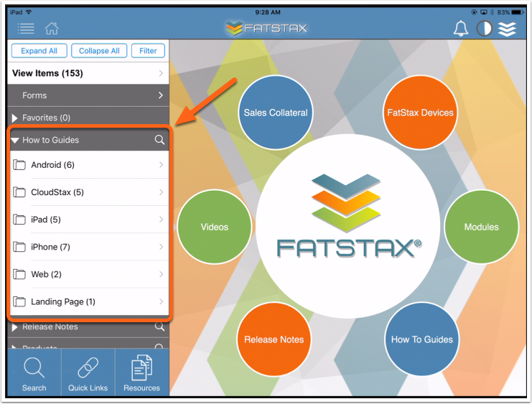Click chevron on Landing Page row
The image size is (532, 404).
pyautogui.click(x=161, y=301)
